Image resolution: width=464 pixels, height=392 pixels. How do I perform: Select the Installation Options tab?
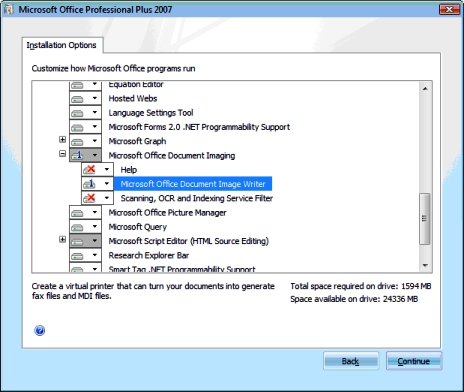tap(62, 45)
